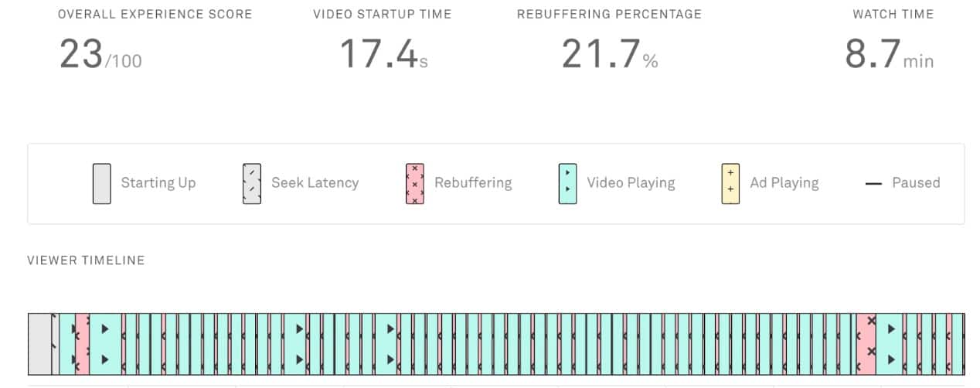Click the yellow Ad Playing legend icon

(730, 183)
